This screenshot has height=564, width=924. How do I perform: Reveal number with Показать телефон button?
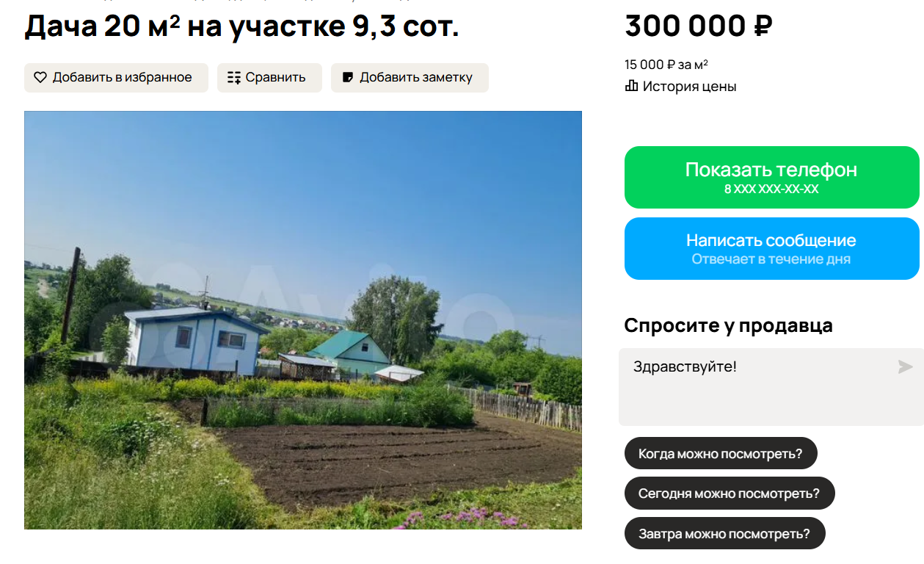(771, 177)
